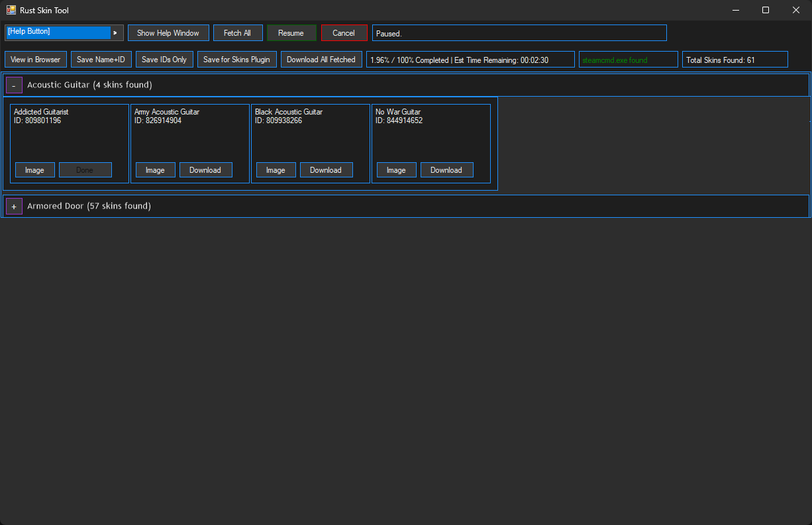This screenshot has width=812, height=525.
Task: Click Resume to continue fetching skins
Action: pyautogui.click(x=291, y=32)
